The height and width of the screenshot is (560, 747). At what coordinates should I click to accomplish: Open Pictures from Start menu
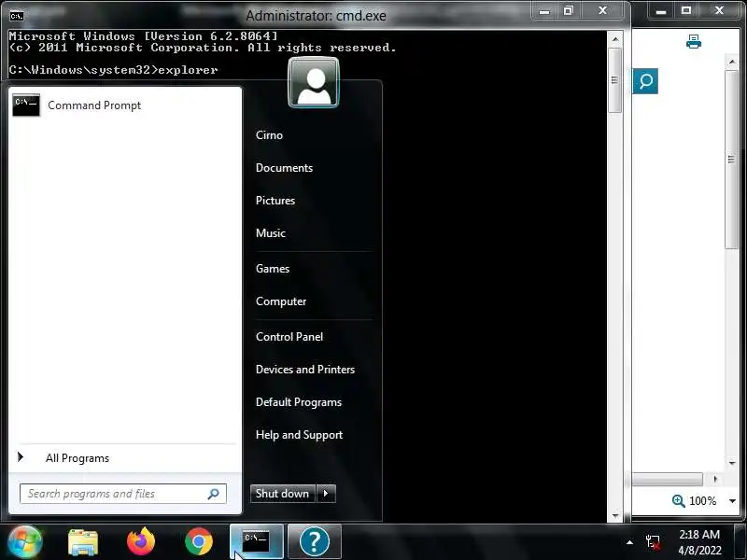(275, 201)
